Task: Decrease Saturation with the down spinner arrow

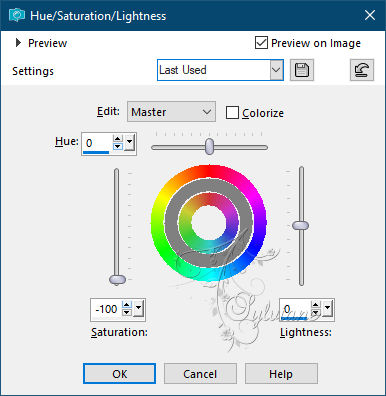Action: tap(127, 312)
